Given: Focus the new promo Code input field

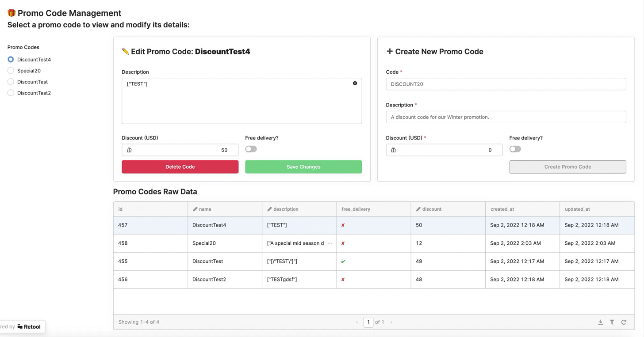Looking at the screenshot, I should (x=506, y=84).
